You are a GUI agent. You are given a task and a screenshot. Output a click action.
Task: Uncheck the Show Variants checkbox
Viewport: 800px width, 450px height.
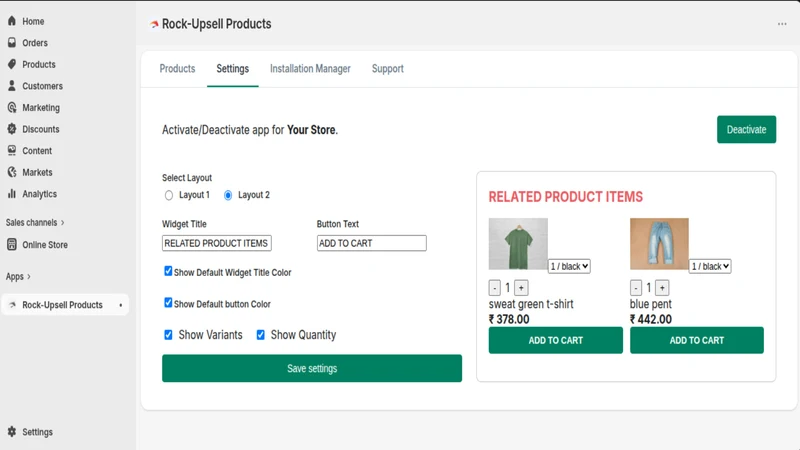[168, 335]
